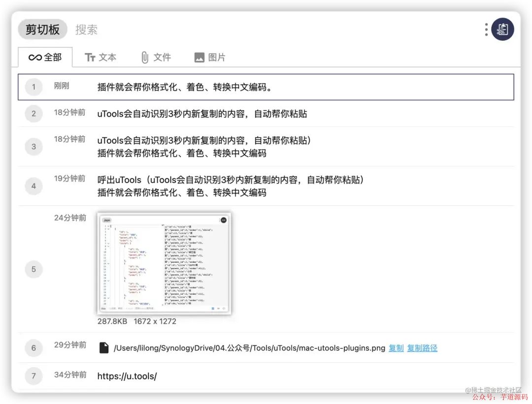Click the 1672 x 1272 dimension label
532x404 pixels.
[x=155, y=321]
